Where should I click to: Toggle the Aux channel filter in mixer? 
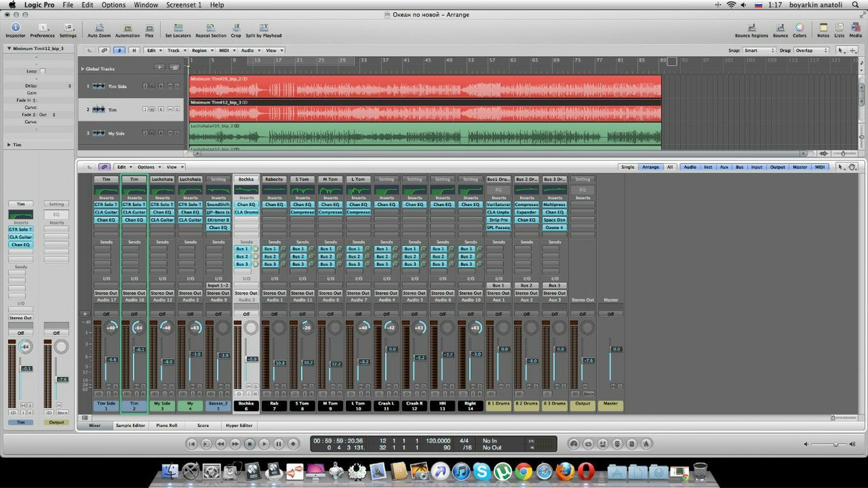[724, 167]
